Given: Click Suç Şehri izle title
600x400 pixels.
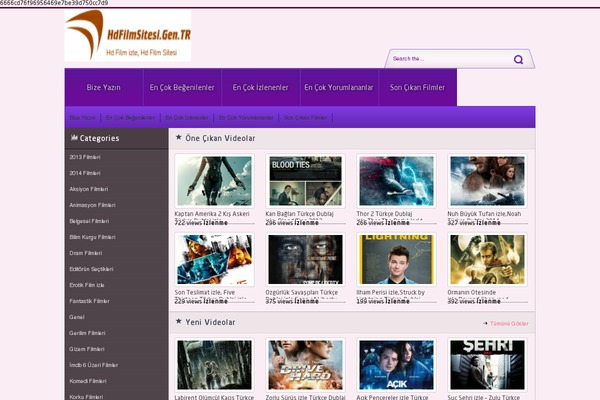Looking at the screenshot, I should point(484,397).
